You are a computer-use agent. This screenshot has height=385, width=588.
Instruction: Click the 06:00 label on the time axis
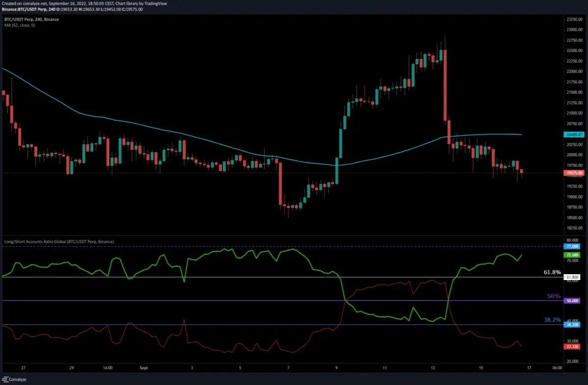[557, 367]
